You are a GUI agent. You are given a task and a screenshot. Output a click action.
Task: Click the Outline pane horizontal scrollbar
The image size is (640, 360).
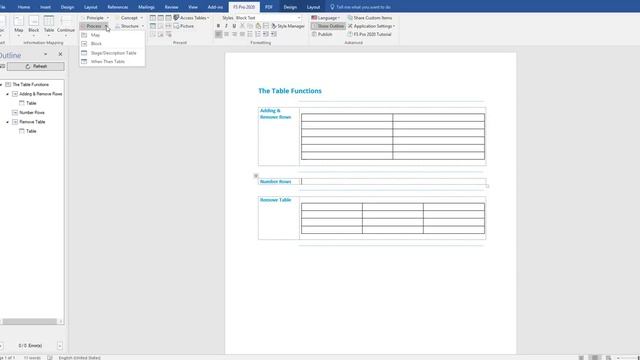coord(31,322)
